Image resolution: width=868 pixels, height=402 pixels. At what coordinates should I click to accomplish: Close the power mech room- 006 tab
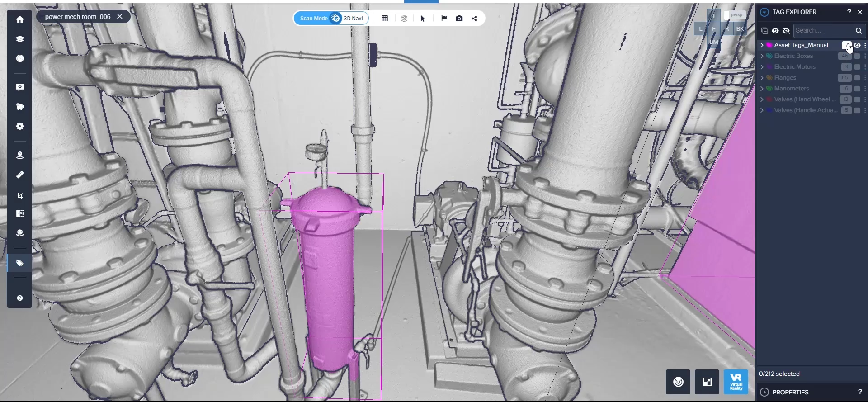click(120, 17)
